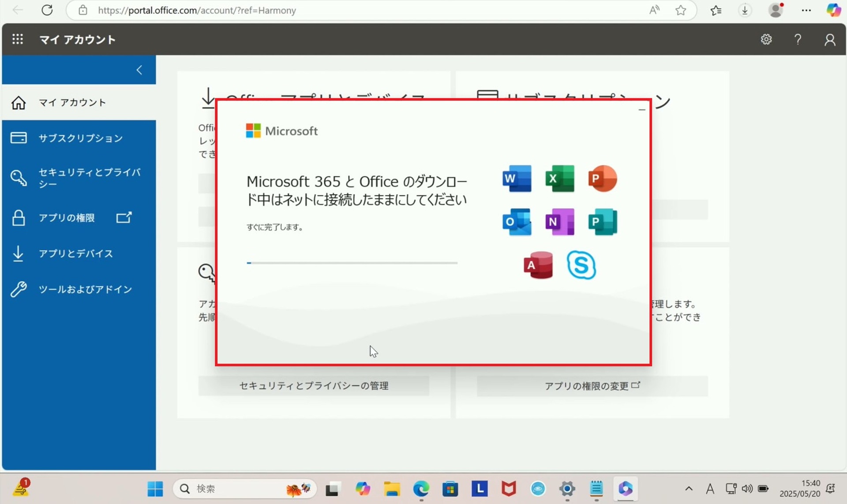Toggle read aloud icon in address bar
Viewport: 847px width, 504px height.
[x=655, y=10]
